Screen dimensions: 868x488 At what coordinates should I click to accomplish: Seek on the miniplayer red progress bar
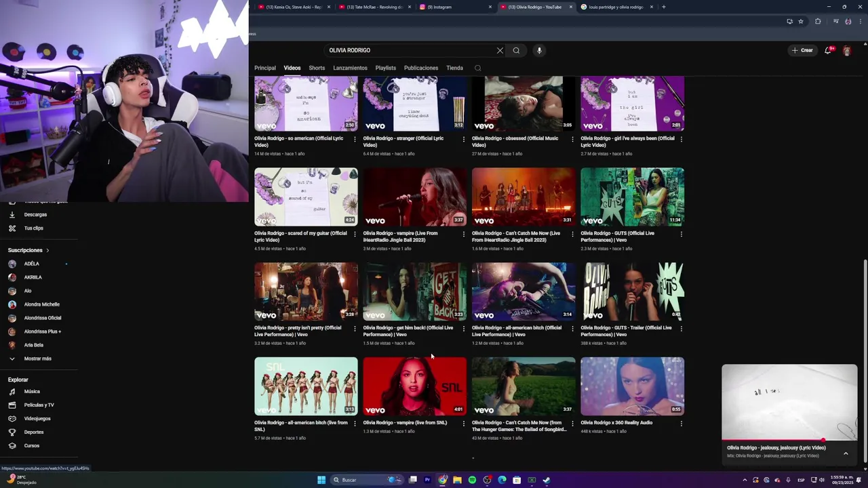(789, 441)
